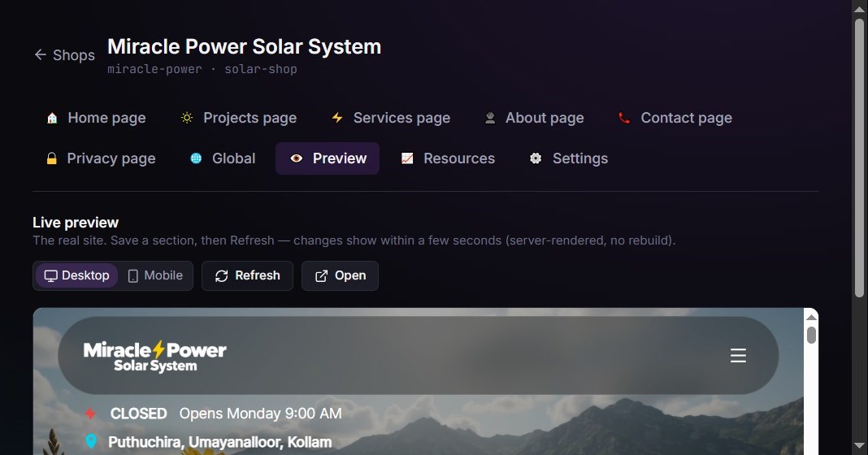
Task: Open the hamburger menu in site preview
Action: [738, 355]
